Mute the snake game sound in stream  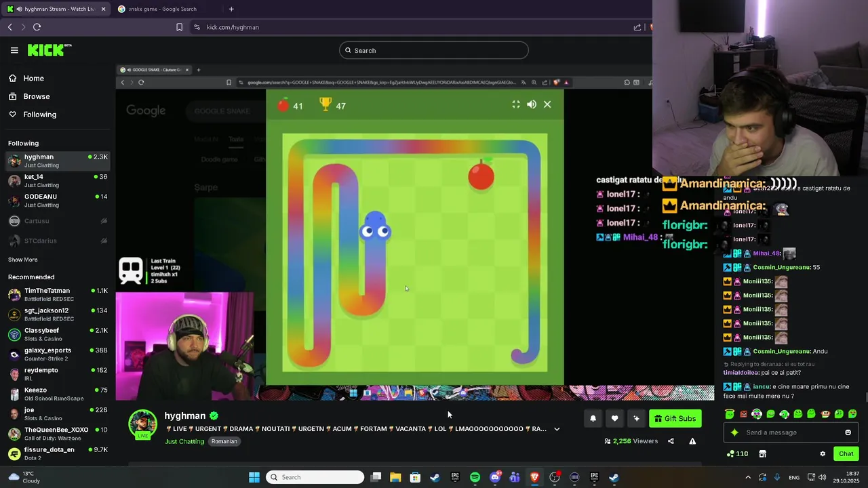[532, 104]
